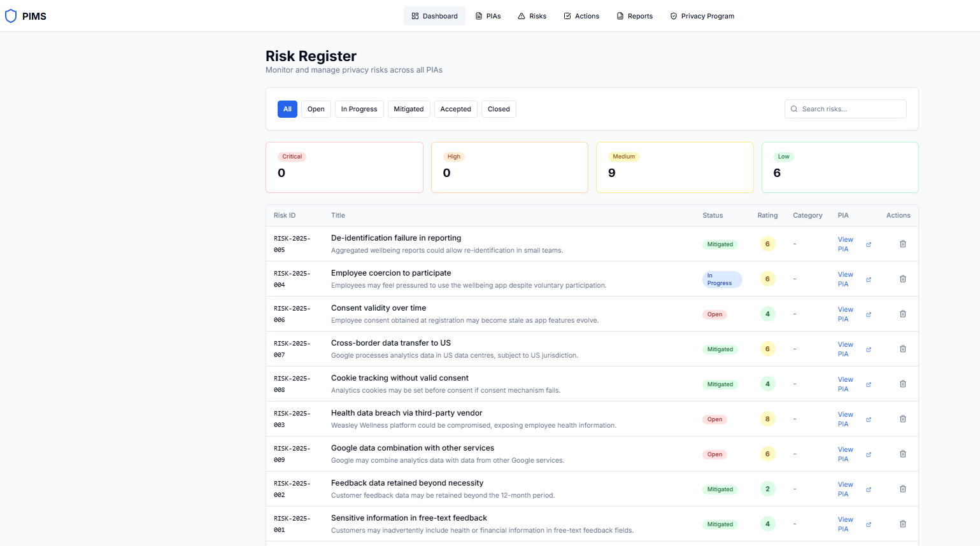The width and height of the screenshot is (980, 546).
Task: Open external link for RISK-2025-003 row
Action: point(869,419)
